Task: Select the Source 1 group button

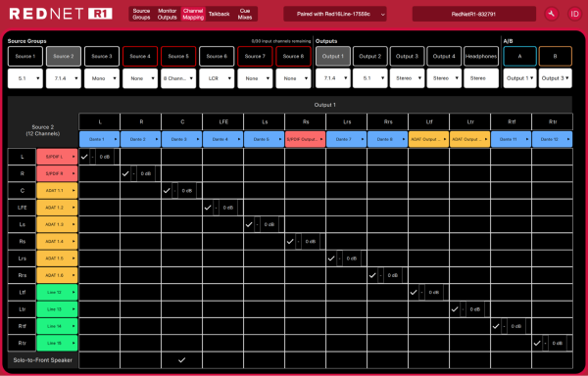Action: tap(25, 56)
